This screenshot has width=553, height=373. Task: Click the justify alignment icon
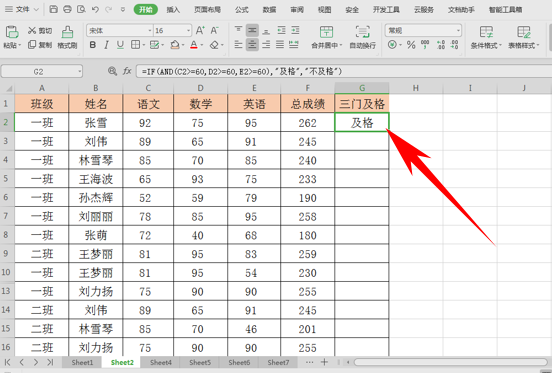280,45
